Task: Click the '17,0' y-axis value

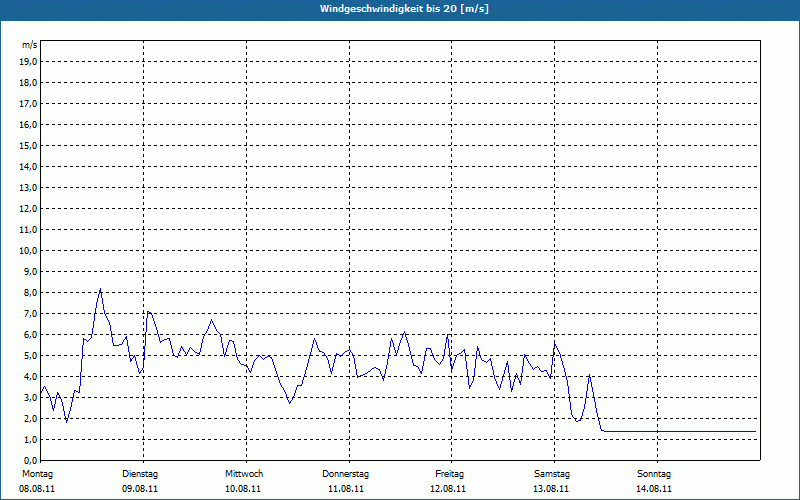Action: [30, 104]
